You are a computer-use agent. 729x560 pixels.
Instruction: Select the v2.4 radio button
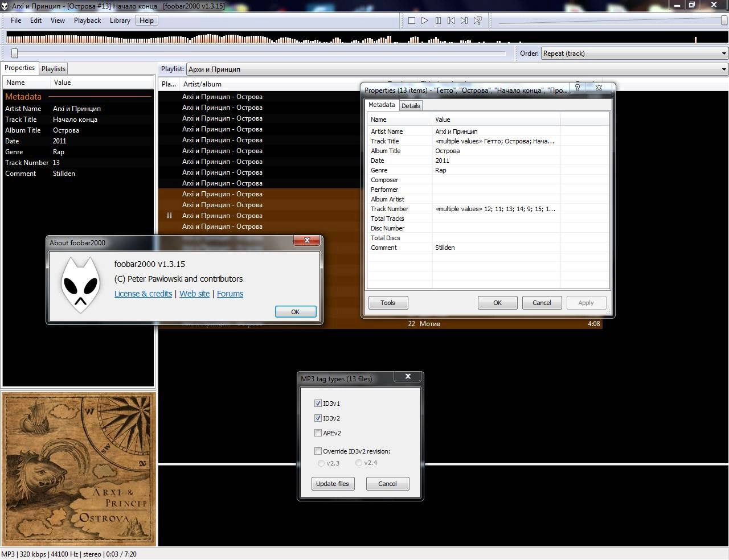[359, 463]
